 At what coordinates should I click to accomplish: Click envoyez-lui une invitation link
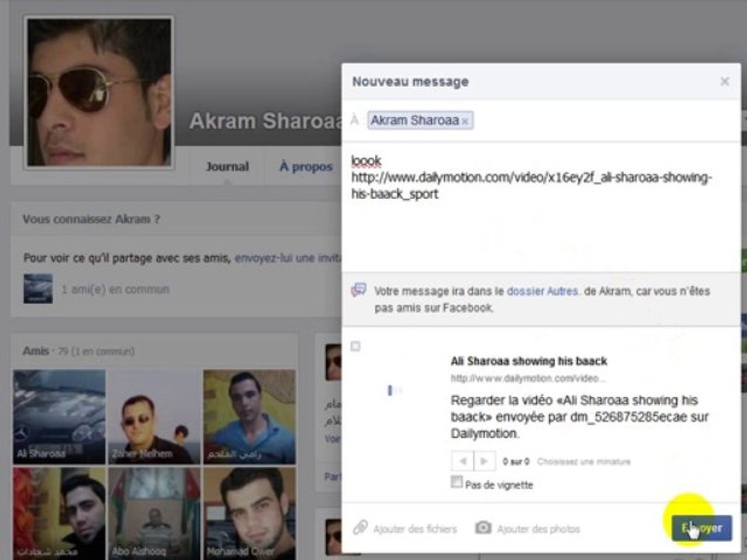point(288,258)
